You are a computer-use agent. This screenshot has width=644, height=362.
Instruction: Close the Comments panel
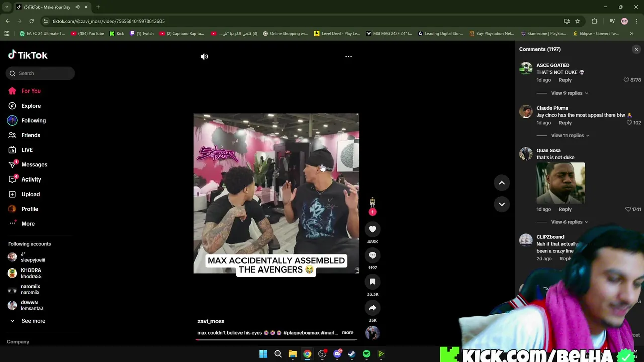(x=636, y=49)
